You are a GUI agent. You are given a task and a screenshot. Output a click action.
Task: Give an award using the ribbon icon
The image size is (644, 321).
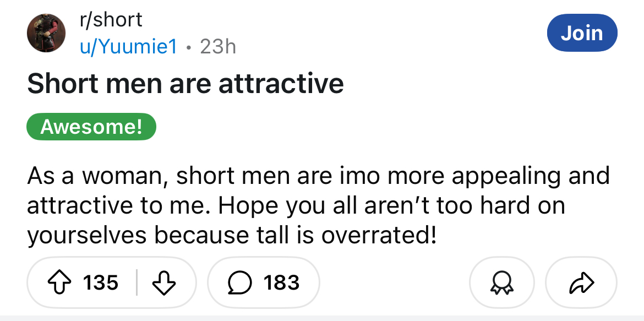pyautogui.click(x=501, y=282)
